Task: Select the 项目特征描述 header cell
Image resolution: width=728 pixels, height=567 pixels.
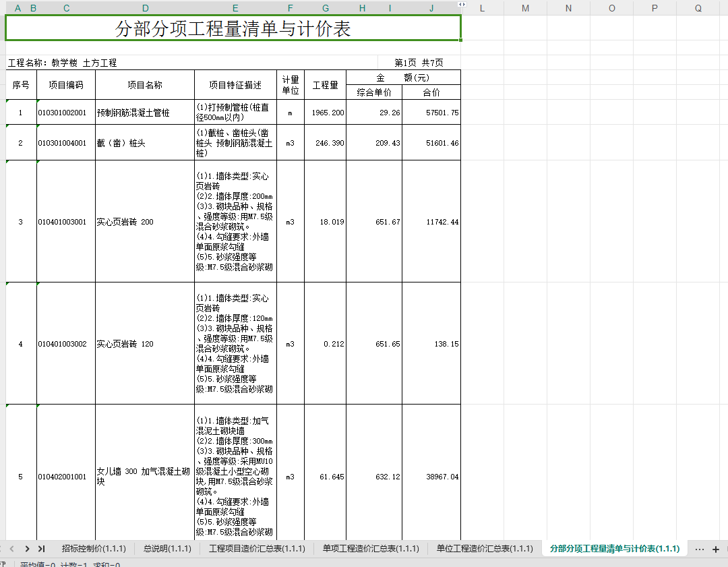Action: [x=235, y=85]
